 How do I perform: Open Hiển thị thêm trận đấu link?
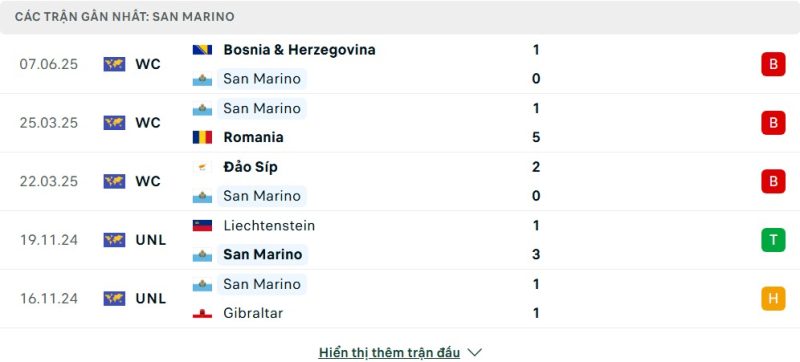(x=389, y=352)
